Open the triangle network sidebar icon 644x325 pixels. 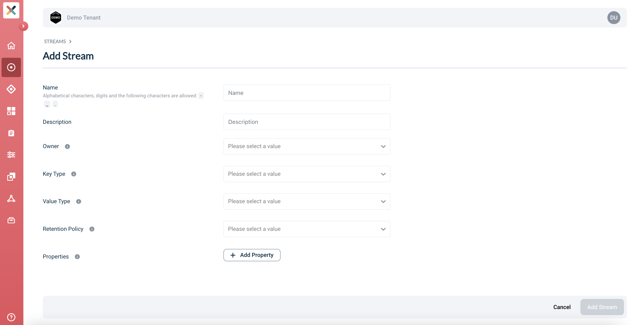tap(11, 198)
